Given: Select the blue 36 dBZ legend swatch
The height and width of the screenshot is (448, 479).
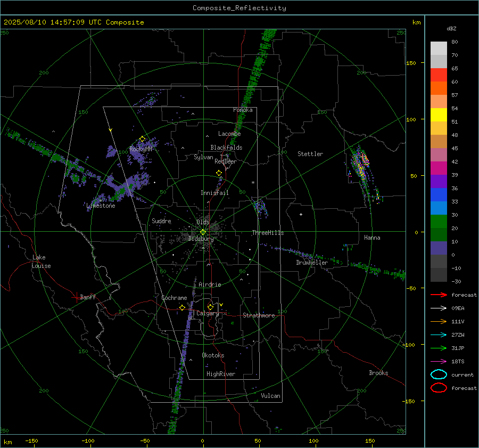Looking at the screenshot, I should 439,194.
